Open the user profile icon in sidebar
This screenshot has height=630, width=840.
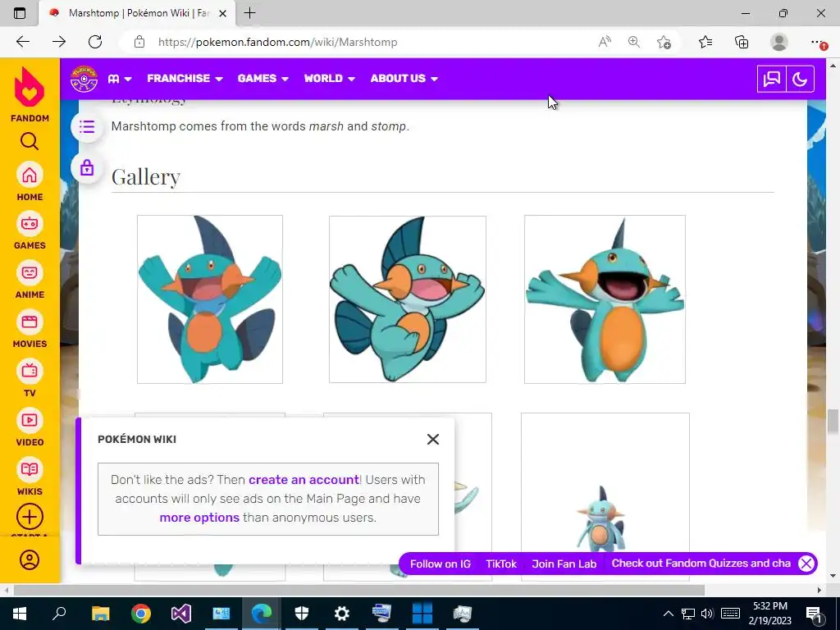[x=30, y=559]
